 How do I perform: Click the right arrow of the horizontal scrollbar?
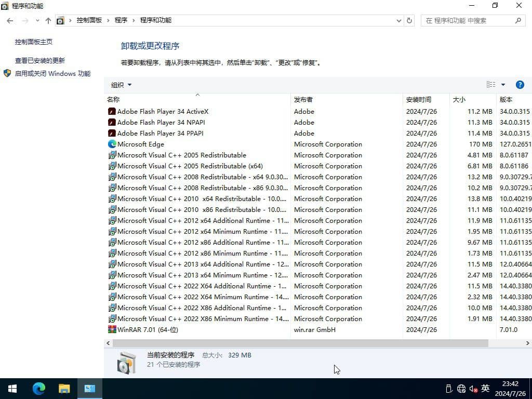point(527,343)
